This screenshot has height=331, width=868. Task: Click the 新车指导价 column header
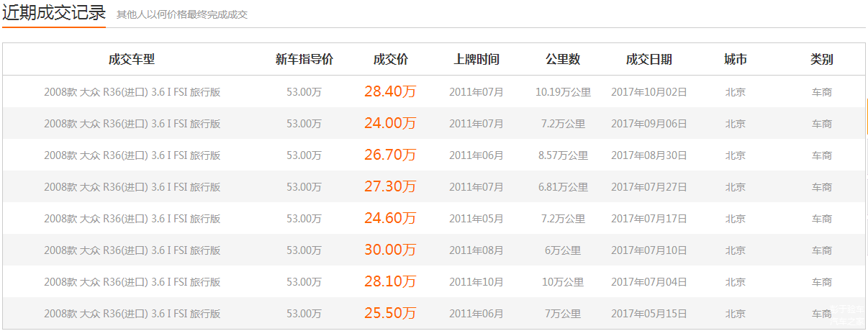coord(304,59)
